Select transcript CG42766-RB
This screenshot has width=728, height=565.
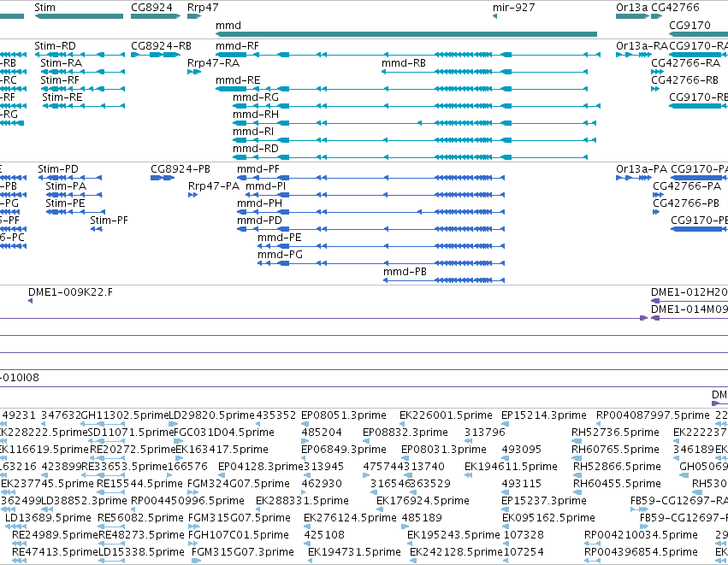(x=655, y=89)
